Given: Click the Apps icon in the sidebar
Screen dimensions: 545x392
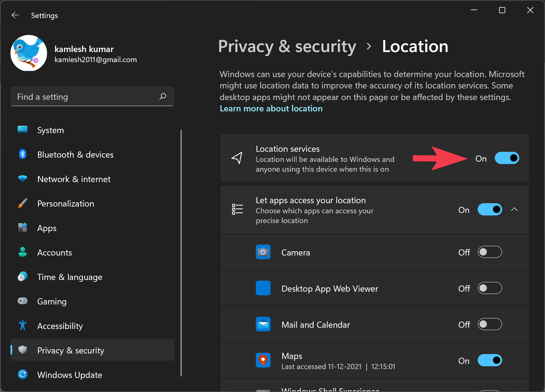Looking at the screenshot, I should click(x=23, y=228).
